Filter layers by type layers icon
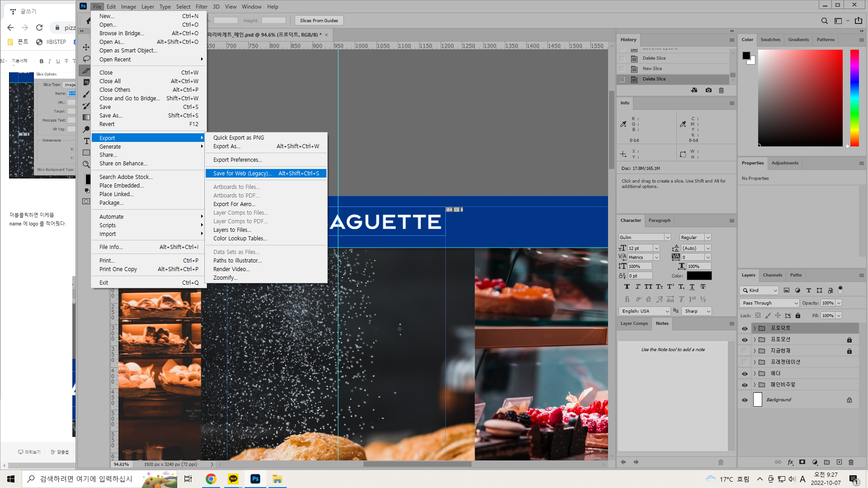The image size is (868, 488). click(808, 290)
